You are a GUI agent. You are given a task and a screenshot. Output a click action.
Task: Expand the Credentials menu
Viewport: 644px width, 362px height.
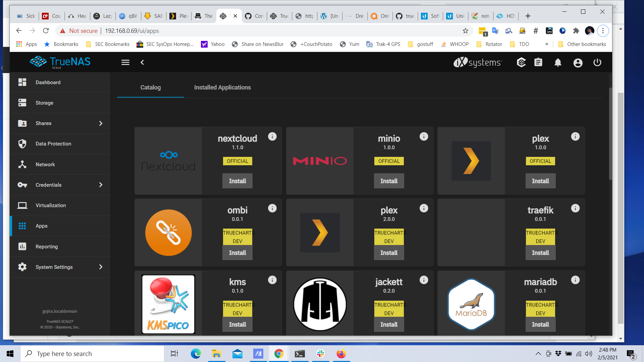pos(101,185)
